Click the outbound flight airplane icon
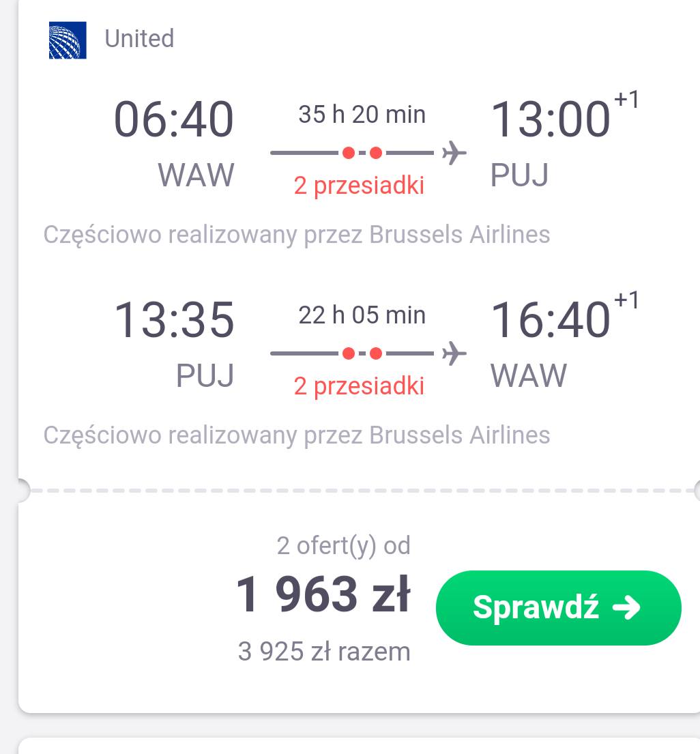This screenshot has width=700, height=754. [x=454, y=154]
